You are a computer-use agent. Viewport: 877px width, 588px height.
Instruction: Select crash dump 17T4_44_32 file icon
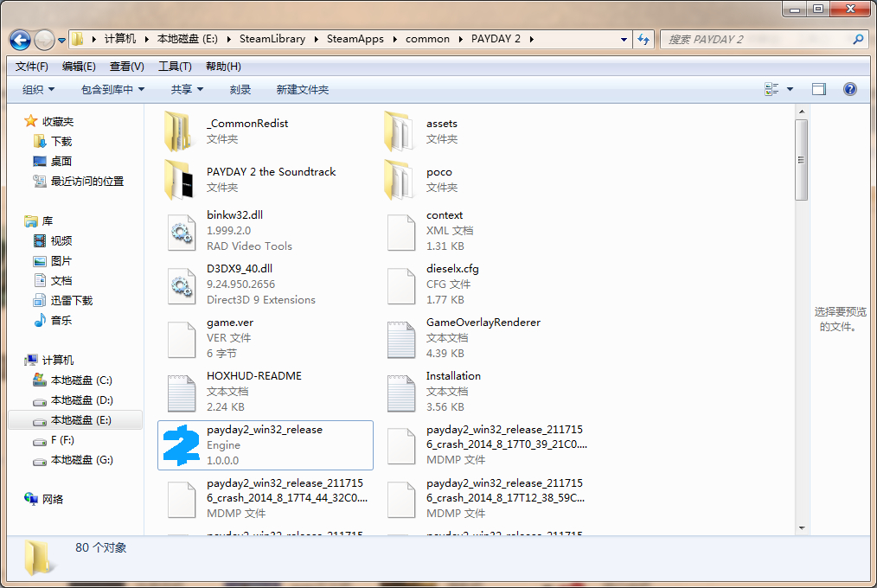point(182,500)
